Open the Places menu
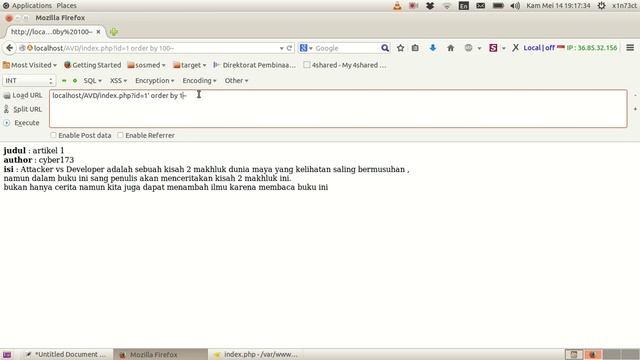Image resolution: width=640 pixels, height=360 pixels. 67,6
